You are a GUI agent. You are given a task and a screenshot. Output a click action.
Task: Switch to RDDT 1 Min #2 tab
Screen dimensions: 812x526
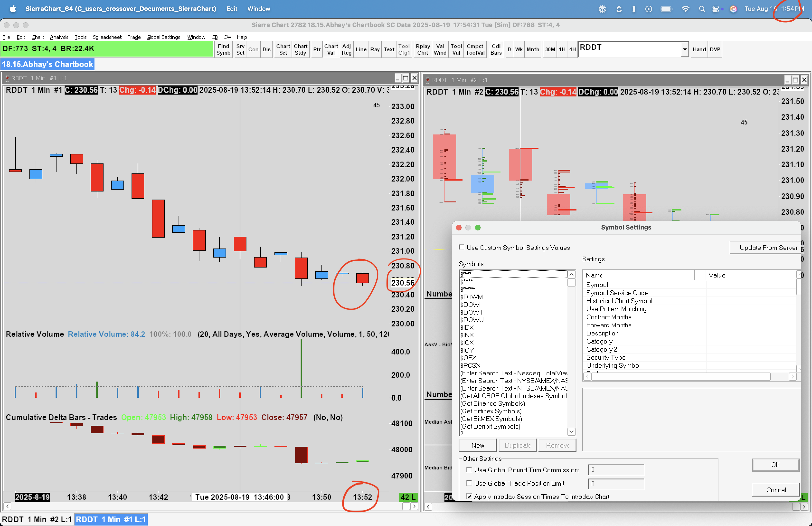click(37, 519)
